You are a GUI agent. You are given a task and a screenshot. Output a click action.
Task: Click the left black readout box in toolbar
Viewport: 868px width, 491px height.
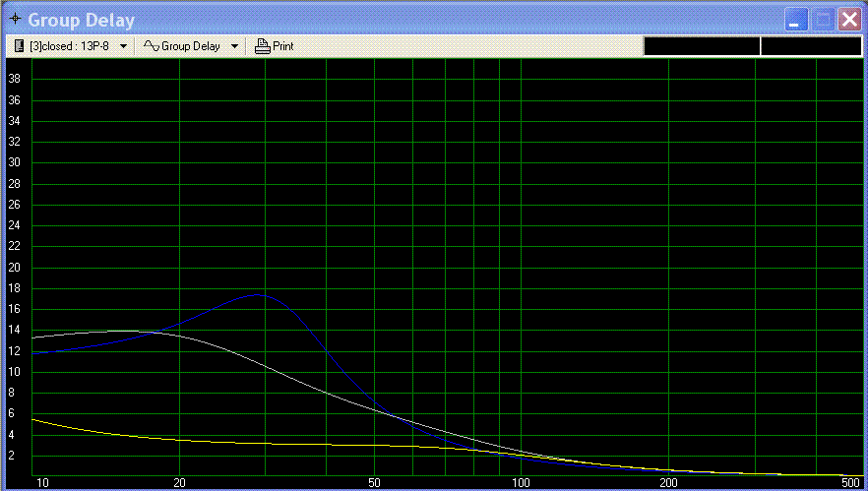click(x=702, y=46)
